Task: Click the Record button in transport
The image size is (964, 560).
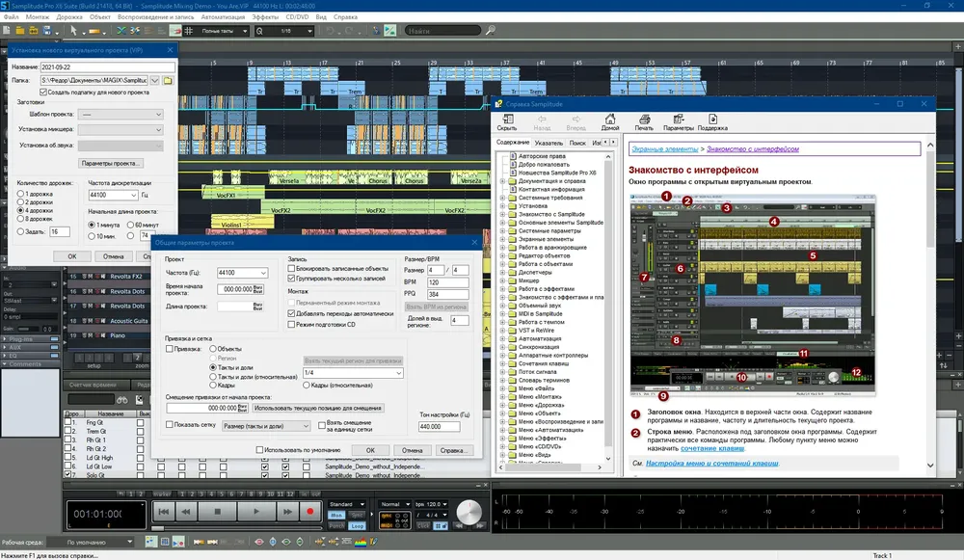Action: click(x=309, y=512)
